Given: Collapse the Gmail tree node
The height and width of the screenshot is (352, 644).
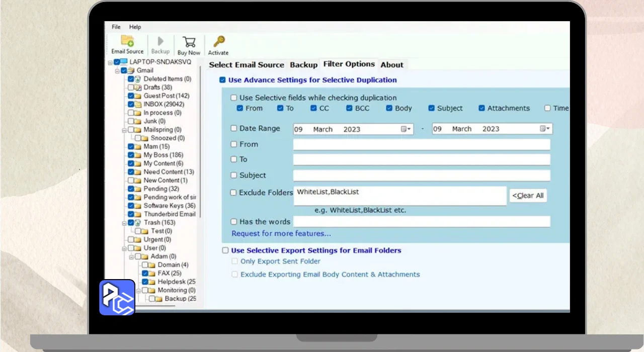Looking at the screenshot, I should 117,71.
